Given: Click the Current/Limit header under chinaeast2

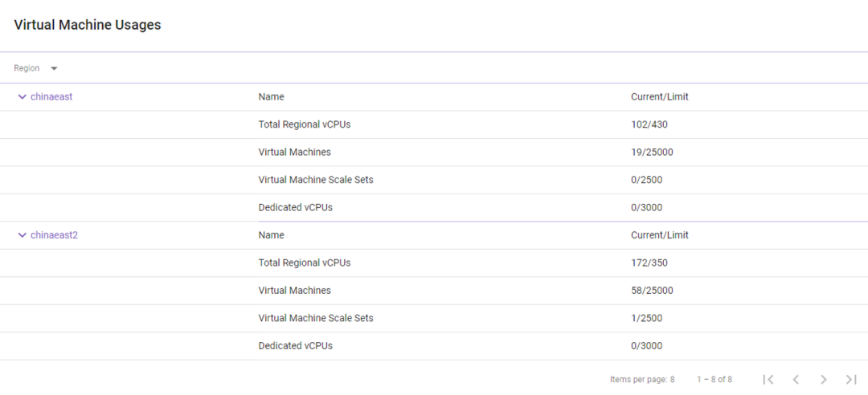Looking at the screenshot, I should coord(659,235).
